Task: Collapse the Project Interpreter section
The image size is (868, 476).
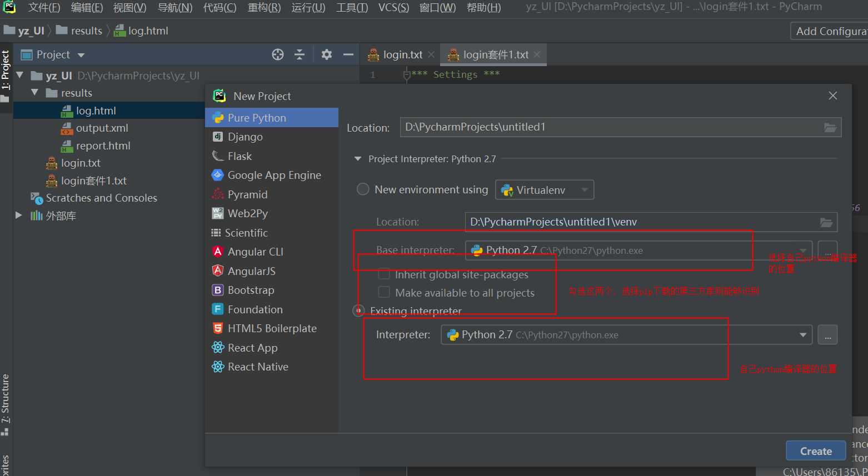Action: tap(358, 159)
